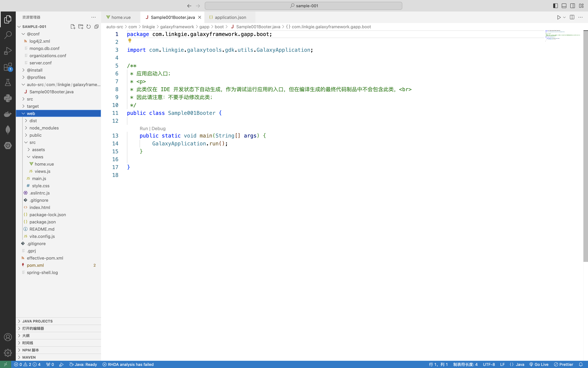Viewport: 588px width, 368px height.
Task: Toggle bottom panel visibility
Action: pyautogui.click(x=564, y=6)
